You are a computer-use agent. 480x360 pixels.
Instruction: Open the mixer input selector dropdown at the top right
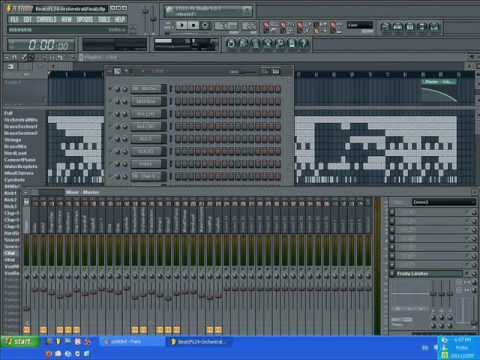tap(443, 202)
